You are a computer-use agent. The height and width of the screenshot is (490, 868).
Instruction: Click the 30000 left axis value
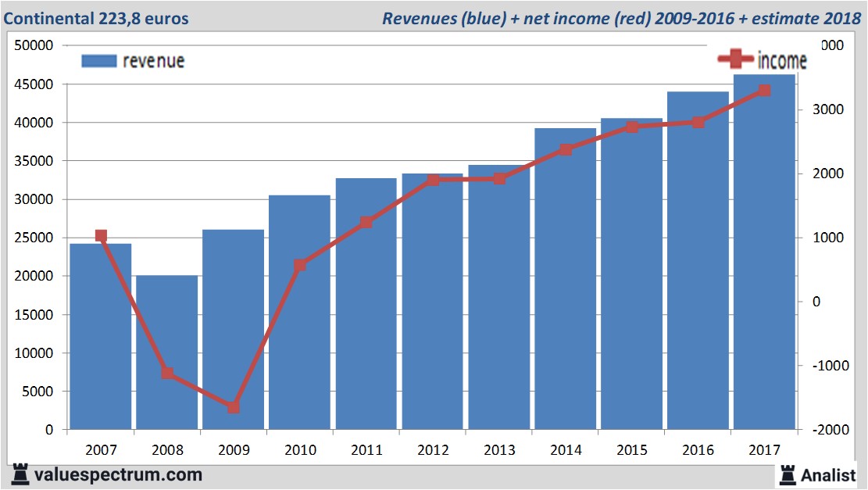34,199
